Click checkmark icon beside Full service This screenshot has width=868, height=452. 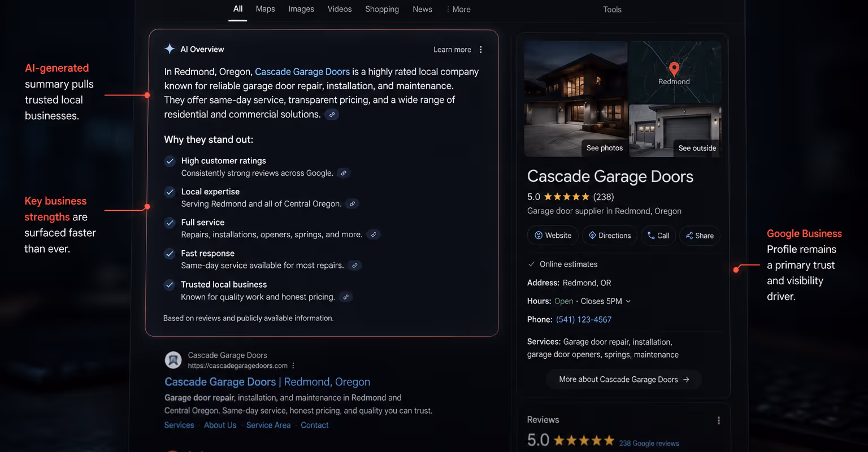tap(170, 223)
